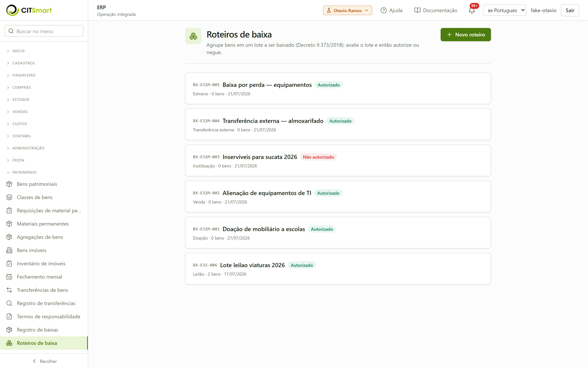
Task: Open Bens imóveis menu item
Action: coord(44,250)
